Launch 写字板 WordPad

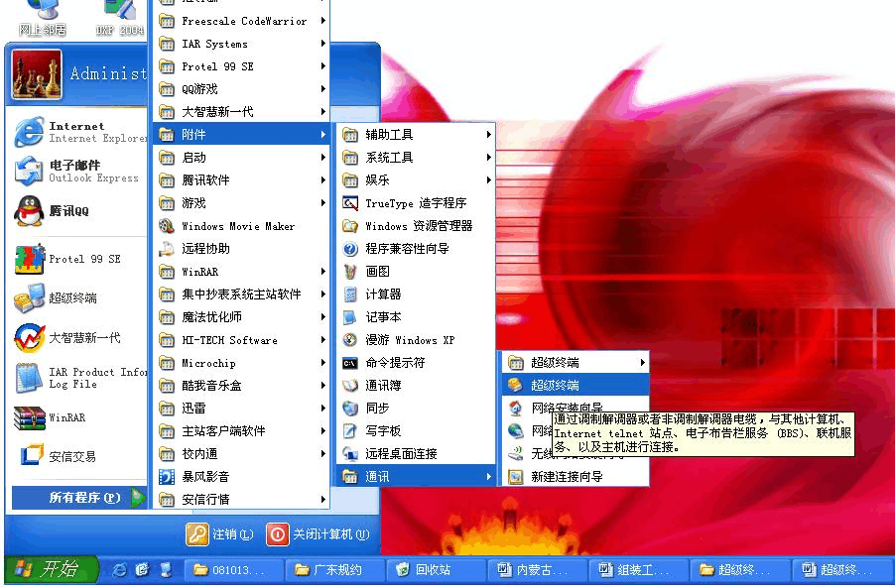pos(416,431)
